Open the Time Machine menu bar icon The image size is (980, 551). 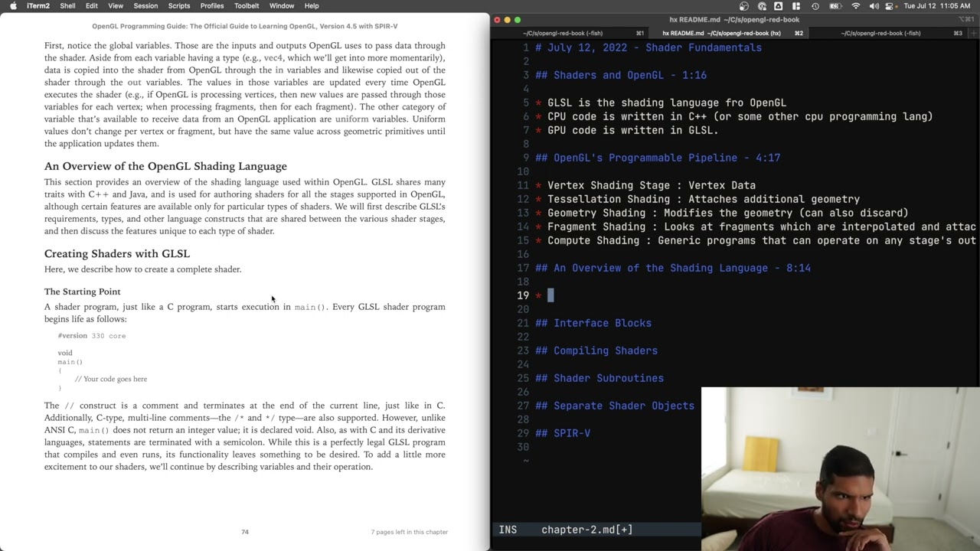pyautogui.click(x=815, y=6)
